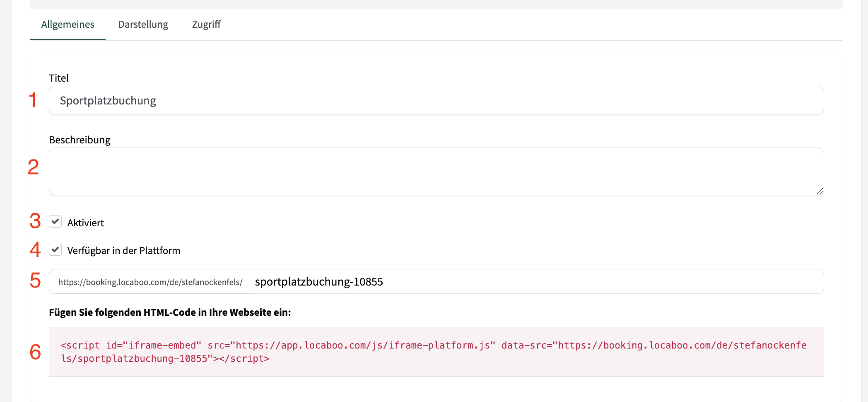
Task: Select the Zugriff tab
Action: coord(206,24)
